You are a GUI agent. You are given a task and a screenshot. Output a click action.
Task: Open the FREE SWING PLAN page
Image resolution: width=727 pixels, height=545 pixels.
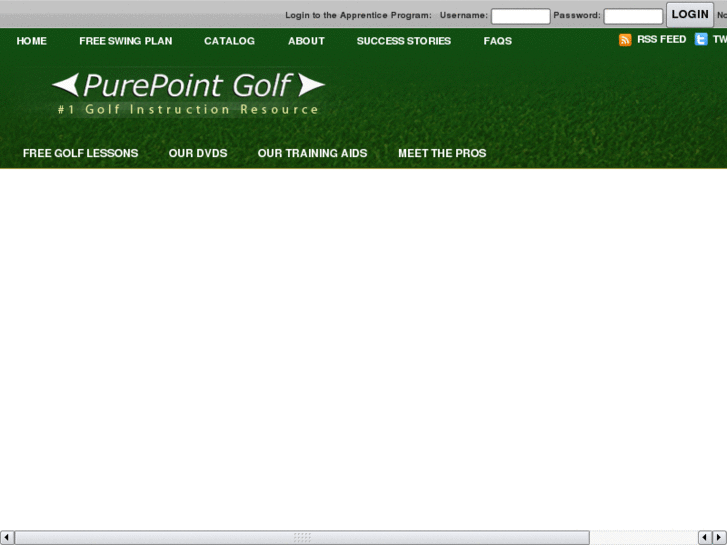coord(126,41)
